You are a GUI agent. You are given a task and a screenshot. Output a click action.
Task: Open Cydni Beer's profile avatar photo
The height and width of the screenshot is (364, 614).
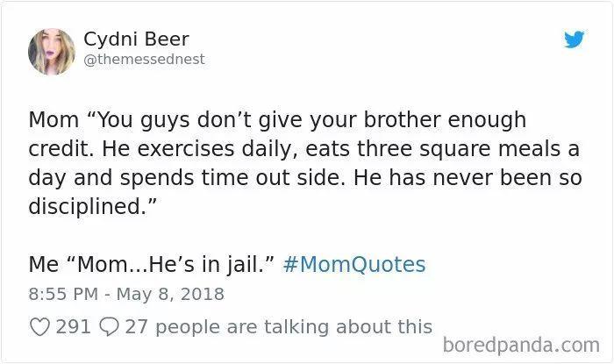(51, 51)
